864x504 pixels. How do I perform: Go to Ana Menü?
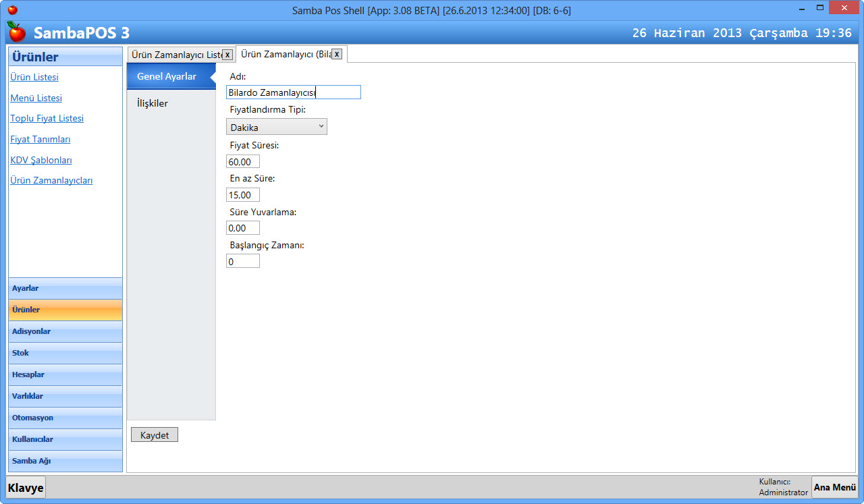[x=834, y=487]
